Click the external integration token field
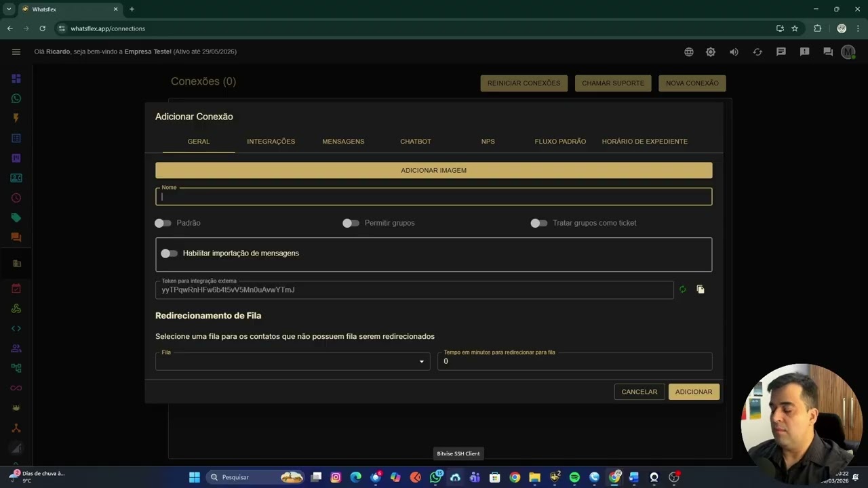Viewport: 868px width, 488px height. pos(414,290)
